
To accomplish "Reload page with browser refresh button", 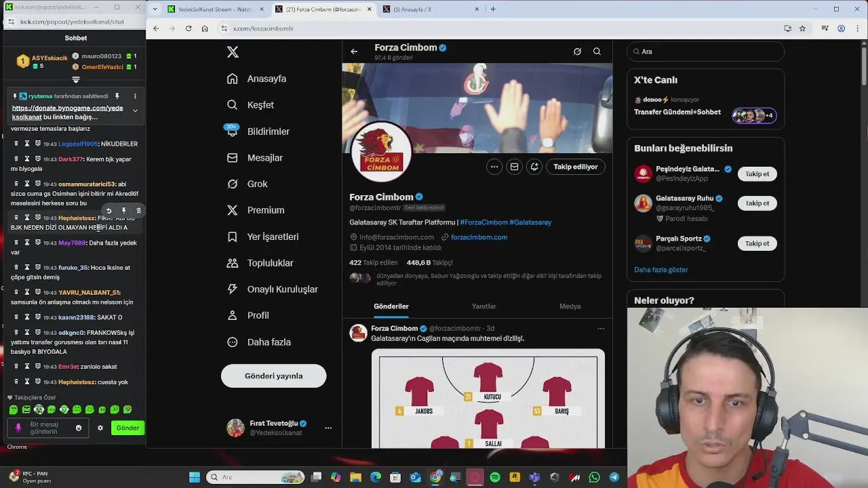I will pyautogui.click(x=188, y=28).
